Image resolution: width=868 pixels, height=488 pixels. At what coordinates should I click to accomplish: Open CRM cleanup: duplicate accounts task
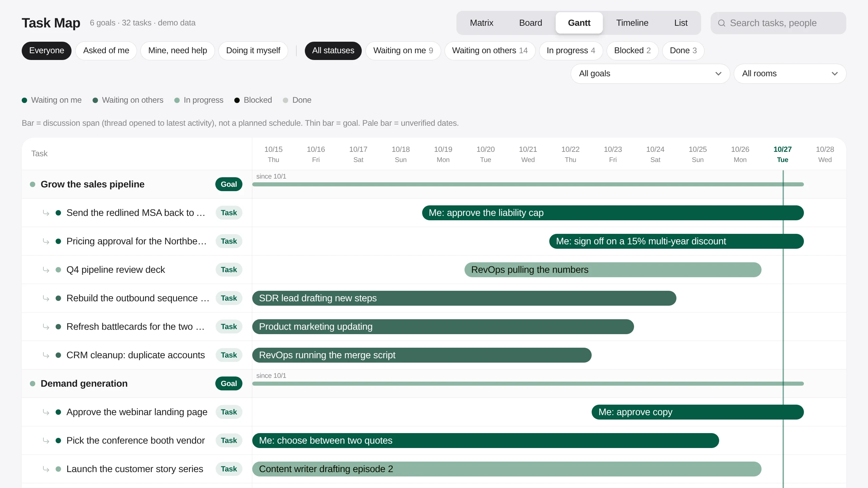[136, 355]
